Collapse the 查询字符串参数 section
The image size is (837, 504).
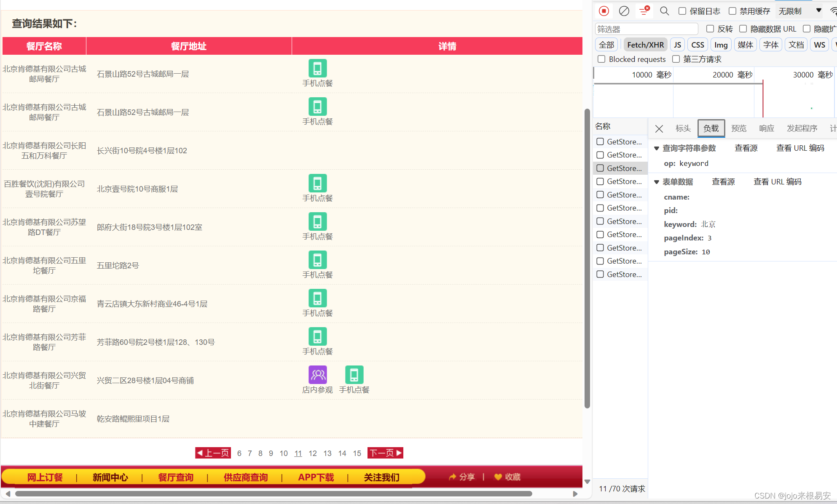(x=656, y=148)
